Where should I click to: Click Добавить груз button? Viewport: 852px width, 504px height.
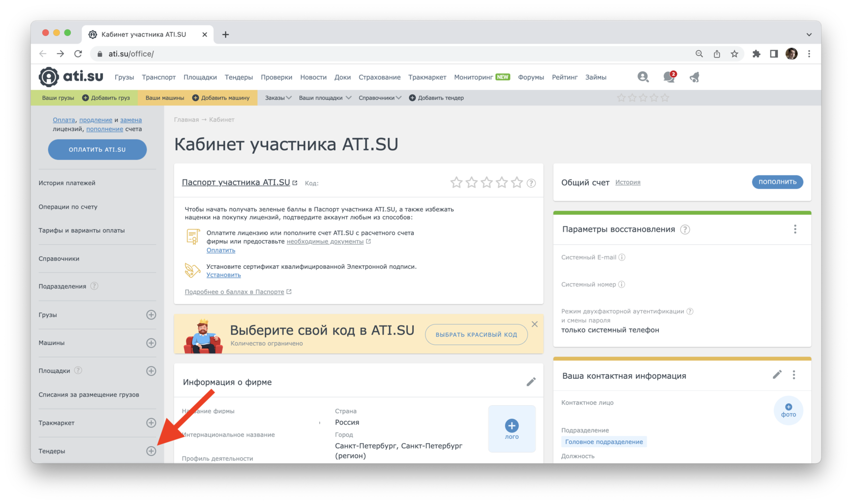tap(106, 98)
